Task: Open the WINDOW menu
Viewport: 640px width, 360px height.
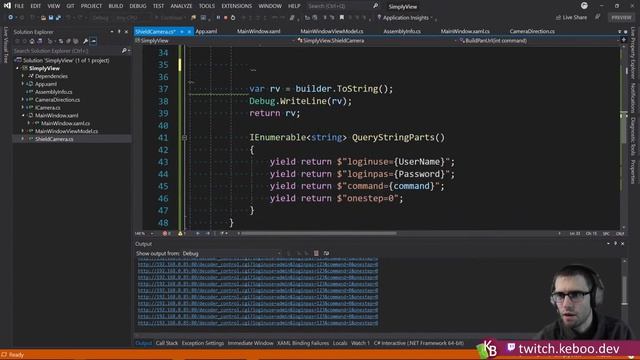Action: [x=270, y=6]
